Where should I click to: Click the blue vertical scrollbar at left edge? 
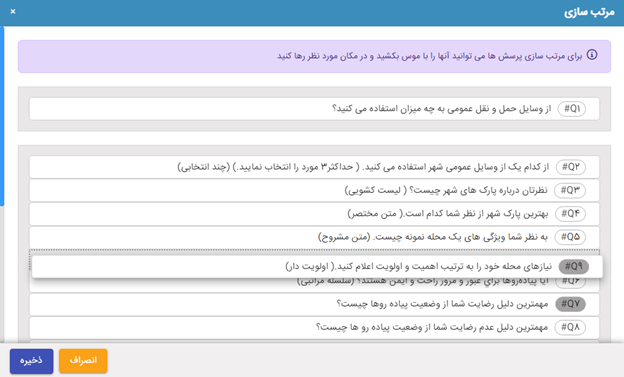[2, 116]
